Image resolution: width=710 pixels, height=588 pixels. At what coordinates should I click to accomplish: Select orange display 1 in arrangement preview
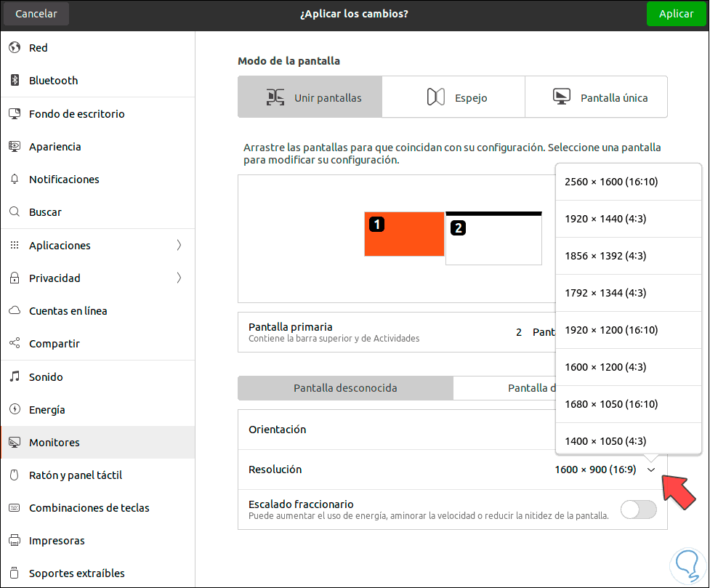click(404, 234)
